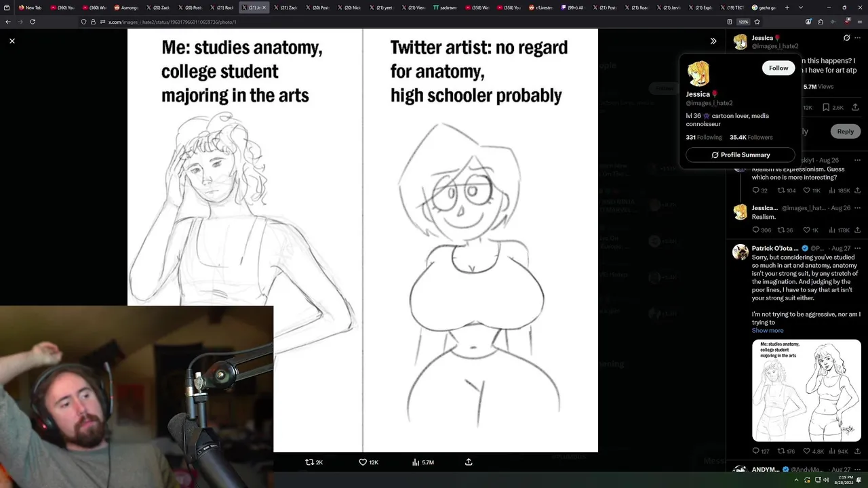
Task: Repost Jessica's 'Realism.' comment (36)
Action: tap(785, 230)
